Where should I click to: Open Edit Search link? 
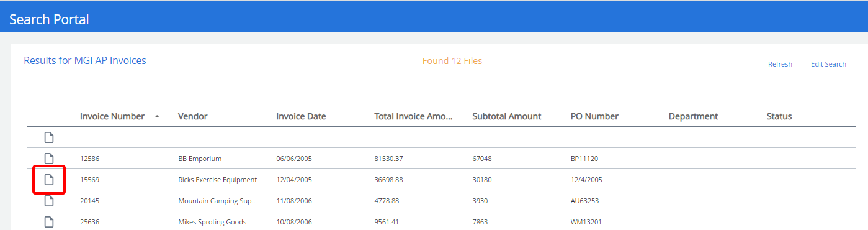[828, 64]
